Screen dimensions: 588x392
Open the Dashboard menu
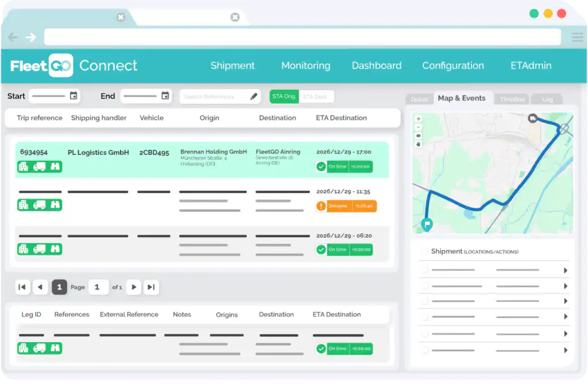pyautogui.click(x=377, y=65)
